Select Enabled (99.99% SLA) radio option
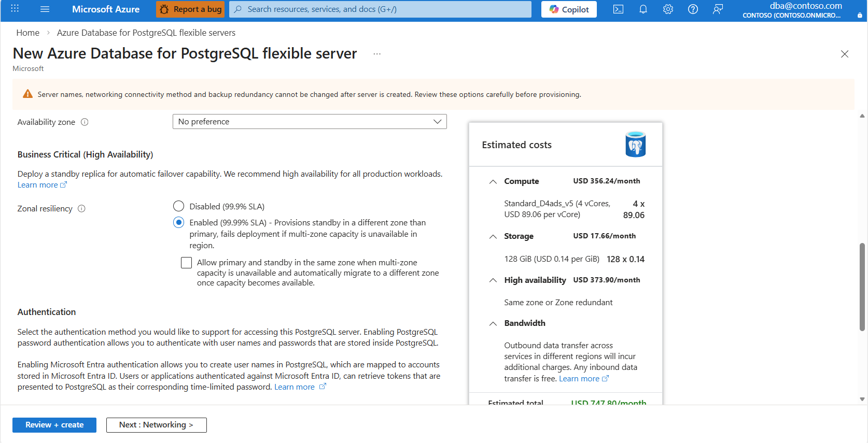 pos(179,222)
